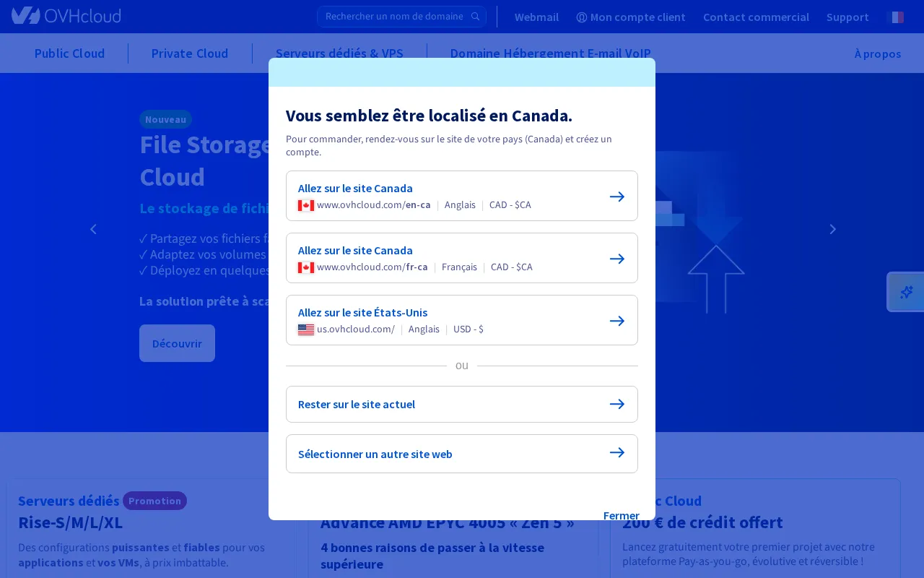924x578 pixels.
Task: Click the Advance AMD EPYC 4005 heading
Action: pyautogui.click(x=448, y=522)
